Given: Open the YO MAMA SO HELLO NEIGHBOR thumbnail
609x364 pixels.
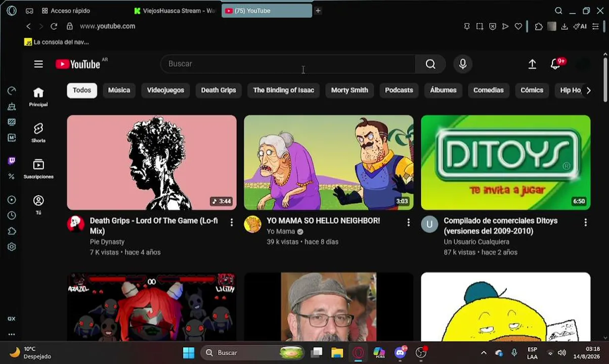Looking at the screenshot, I should point(329,162).
